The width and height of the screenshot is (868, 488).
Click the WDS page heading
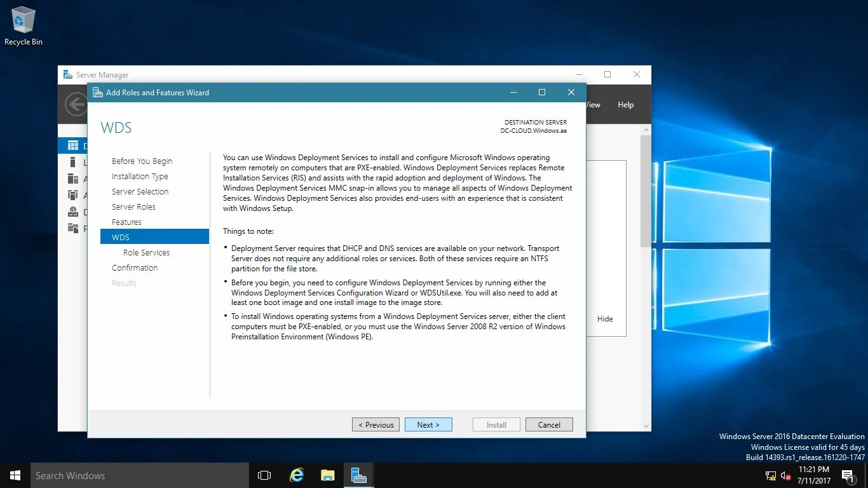(116, 128)
